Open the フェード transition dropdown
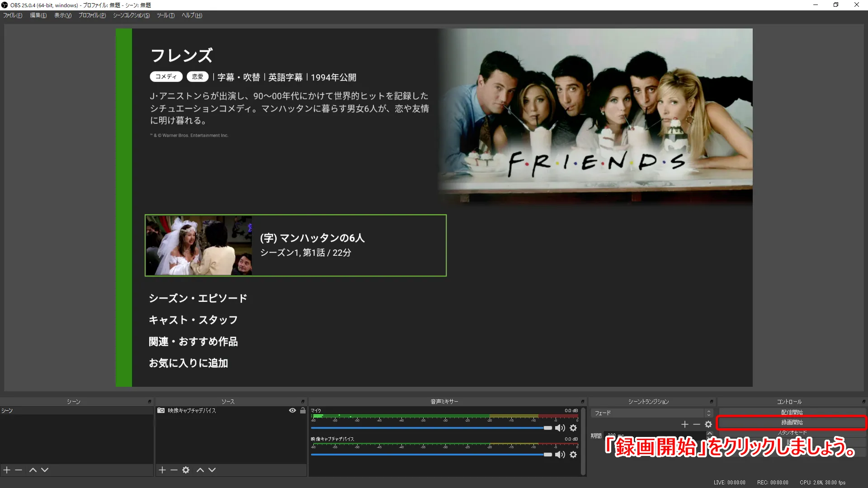868x488 pixels. click(x=651, y=413)
